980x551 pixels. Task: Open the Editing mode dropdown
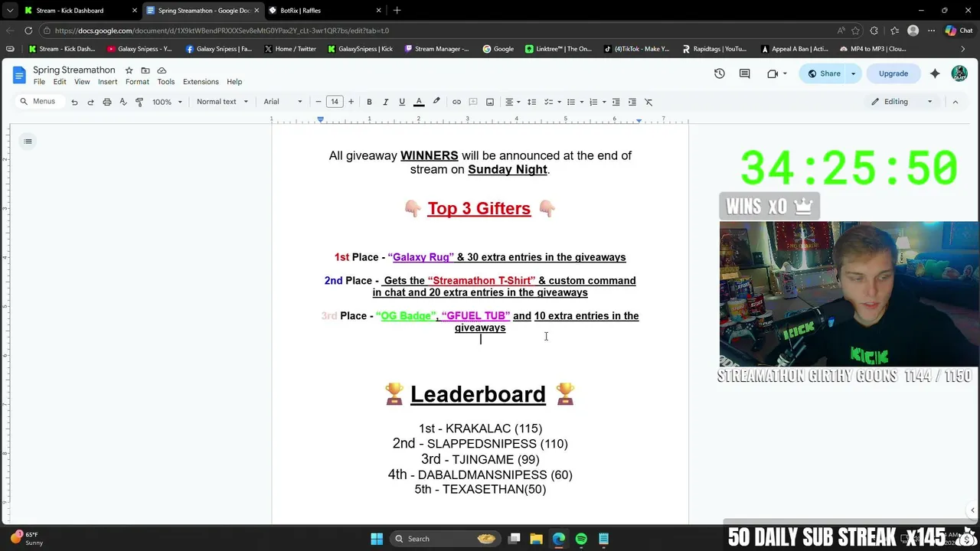click(x=902, y=102)
